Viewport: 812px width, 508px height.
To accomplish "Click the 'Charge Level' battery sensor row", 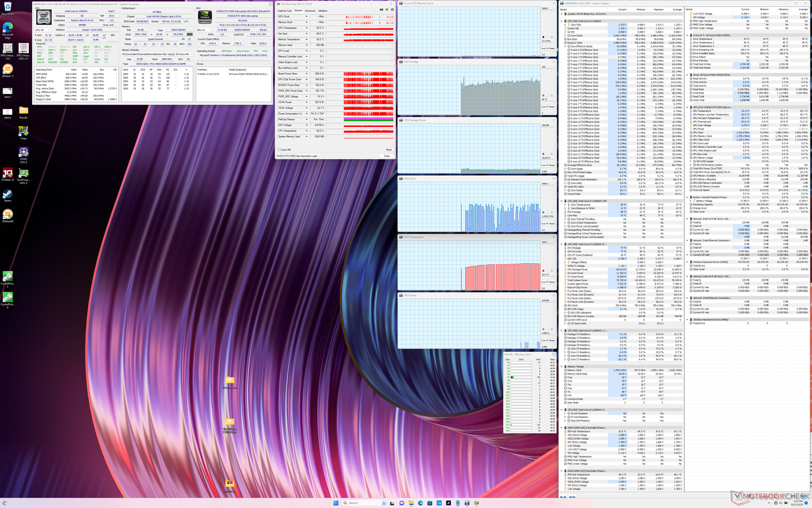I will 748,208.
